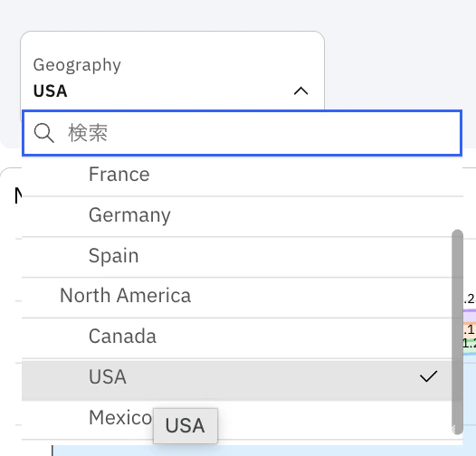Viewport: 476px width, 456px height.
Task: Click the Geography filter label
Action: pos(77,65)
